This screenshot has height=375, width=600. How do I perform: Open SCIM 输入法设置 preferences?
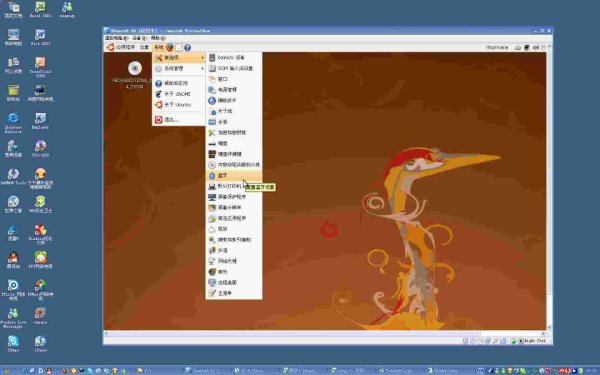click(x=234, y=68)
